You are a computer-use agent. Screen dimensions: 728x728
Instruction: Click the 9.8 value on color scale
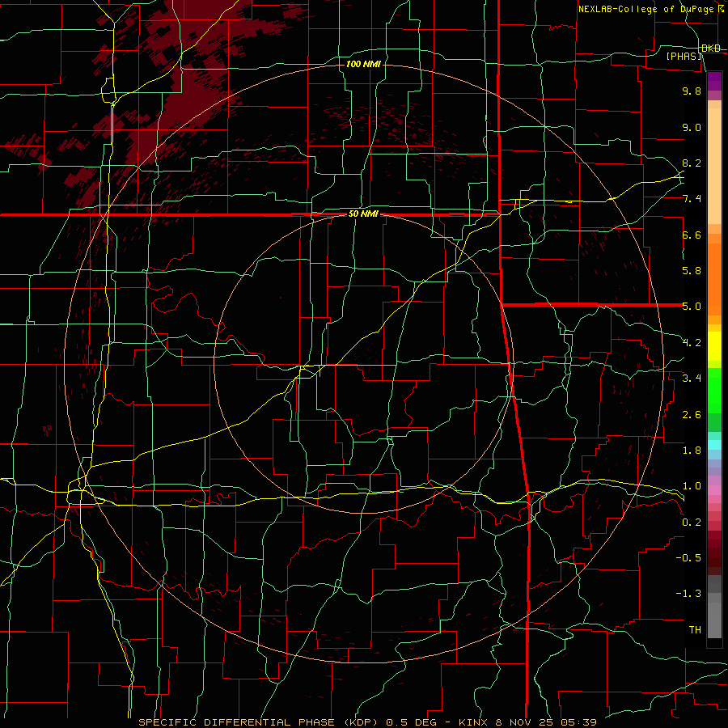692,91
